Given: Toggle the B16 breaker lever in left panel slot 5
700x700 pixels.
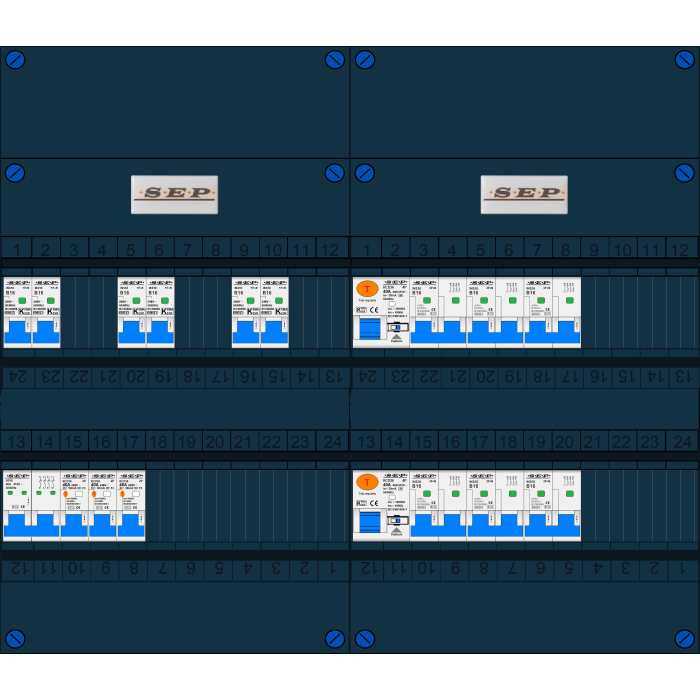Looking at the screenshot, I should tap(132, 333).
